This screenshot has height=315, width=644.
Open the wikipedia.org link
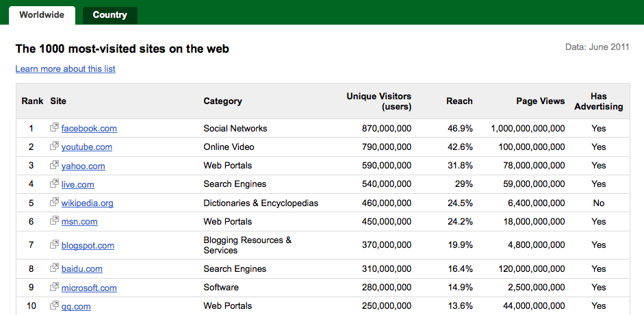(88, 203)
